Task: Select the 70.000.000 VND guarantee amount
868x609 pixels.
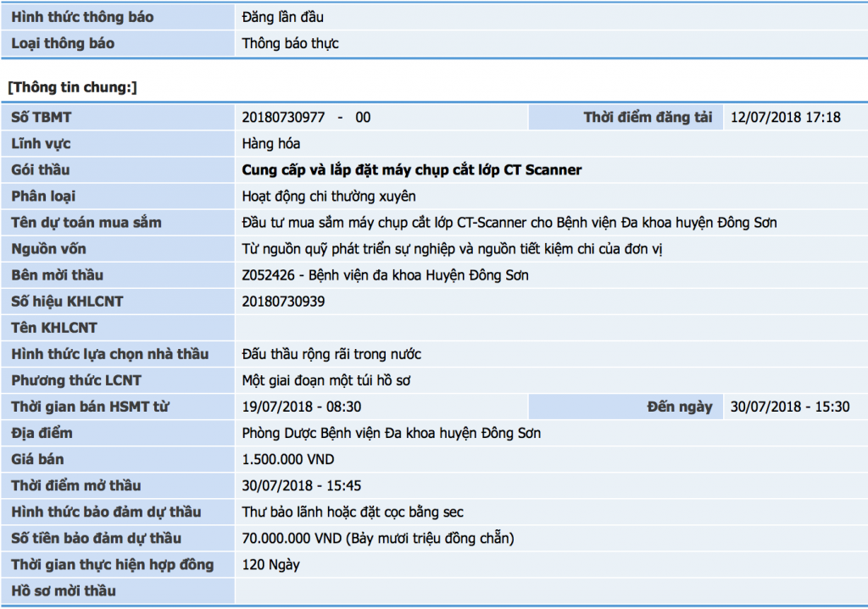Action: point(377,538)
